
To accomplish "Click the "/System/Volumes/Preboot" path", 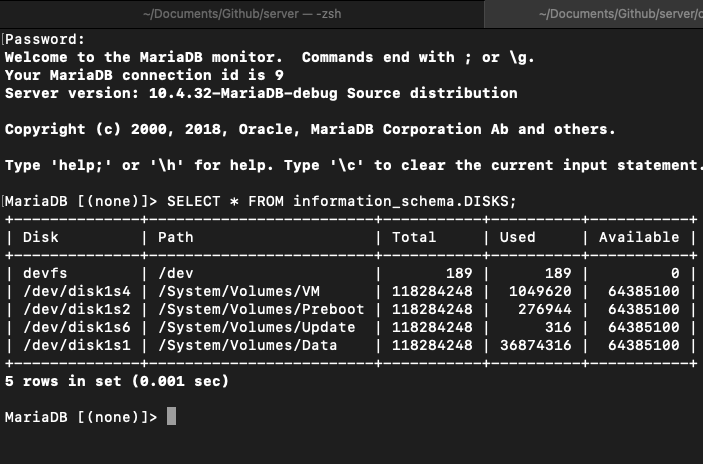I will (x=261, y=309).
